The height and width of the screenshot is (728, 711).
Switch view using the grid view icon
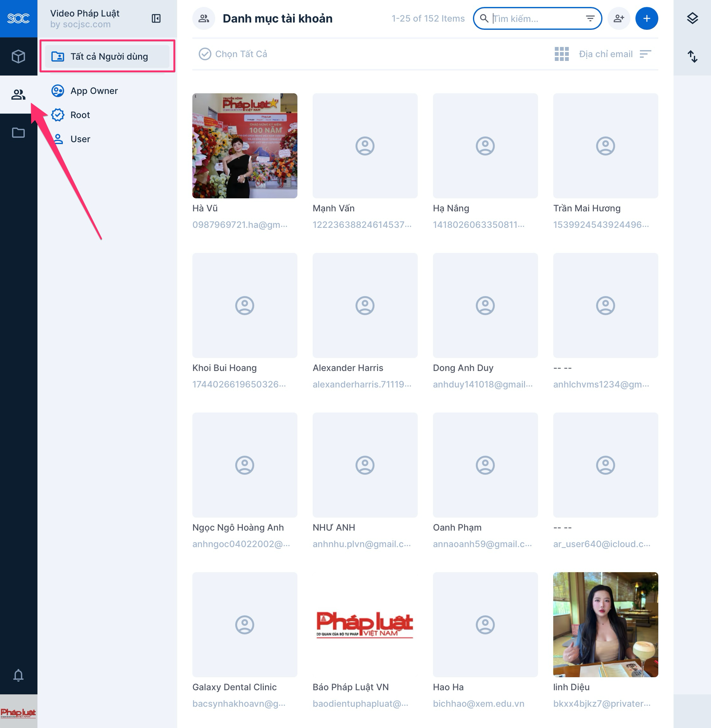point(561,54)
